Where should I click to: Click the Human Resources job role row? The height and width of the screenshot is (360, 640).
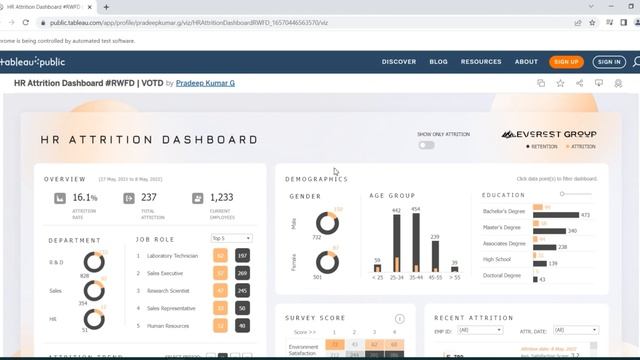193,326
